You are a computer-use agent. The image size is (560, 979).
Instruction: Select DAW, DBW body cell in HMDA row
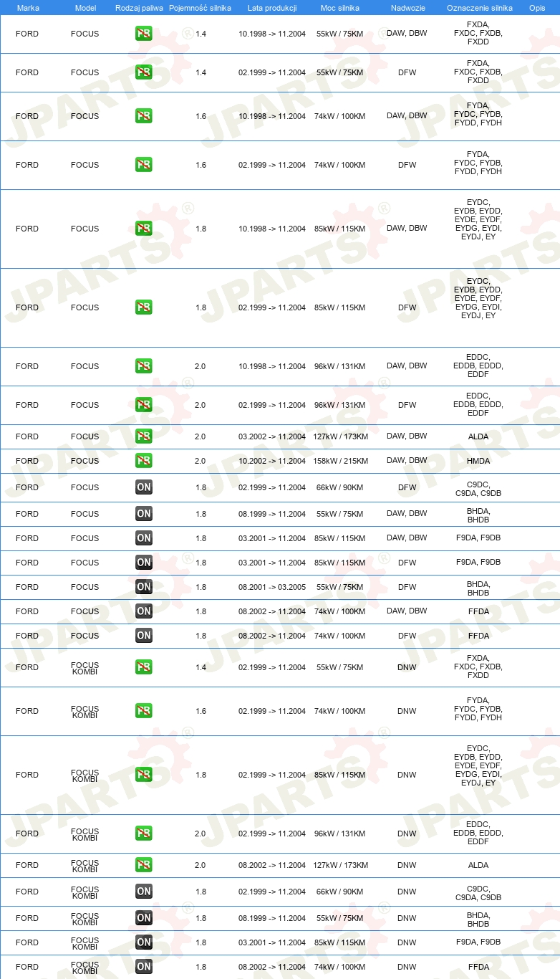(407, 461)
